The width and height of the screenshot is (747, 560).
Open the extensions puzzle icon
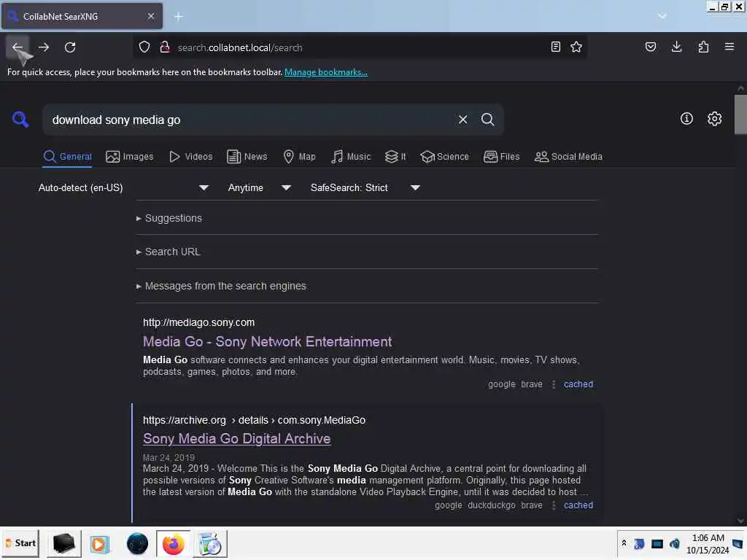point(703,47)
